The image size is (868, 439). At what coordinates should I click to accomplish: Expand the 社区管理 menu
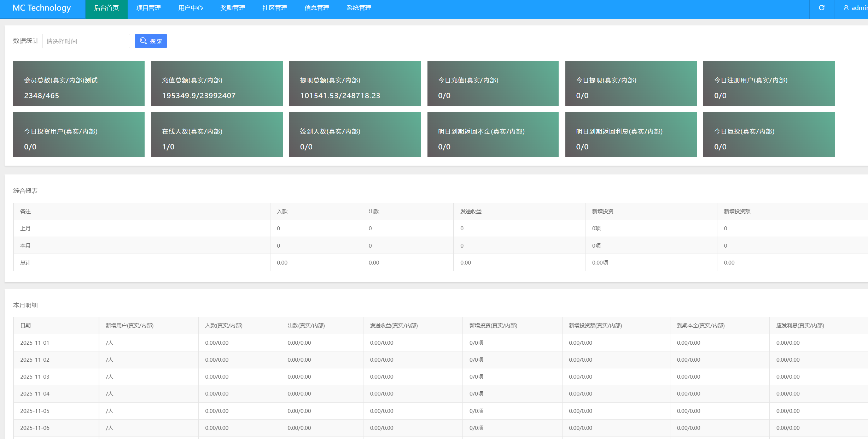click(275, 8)
